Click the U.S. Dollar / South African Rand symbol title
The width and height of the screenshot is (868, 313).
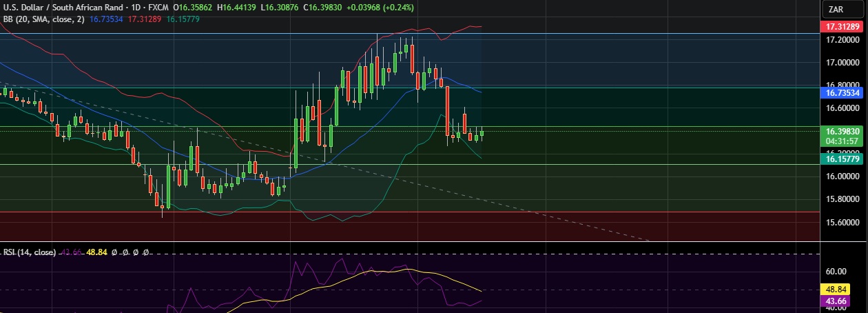(x=63, y=7)
